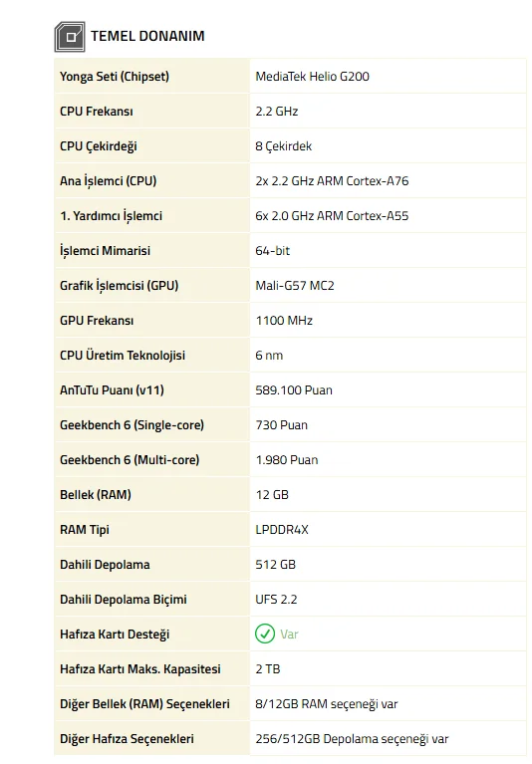532x764 pixels.
Task: Select the Dahili Depolama 512 GB value
Action: [x=275, y=565]
